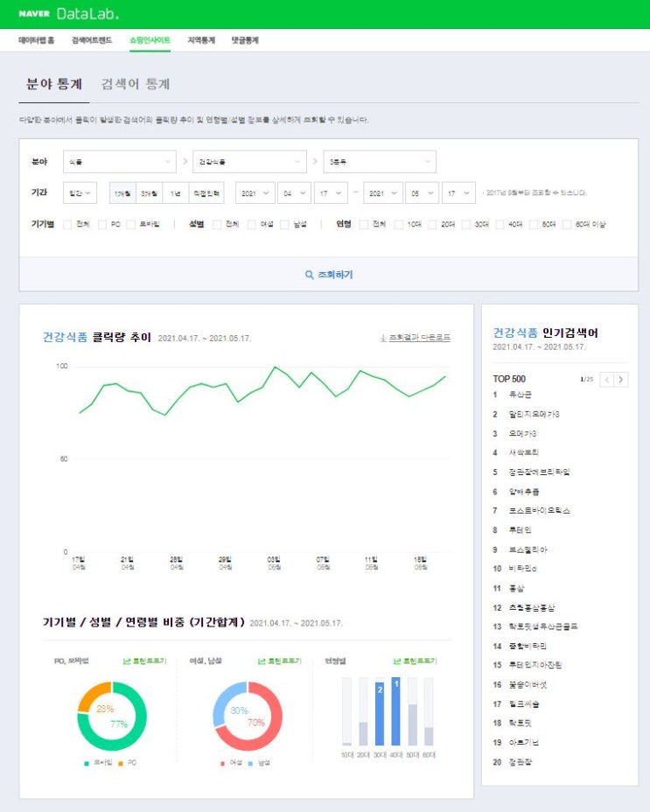Check the age 전체 checkbox
Image resolution: width=650 pixels, height=812 pixels.
click(364, 224)
